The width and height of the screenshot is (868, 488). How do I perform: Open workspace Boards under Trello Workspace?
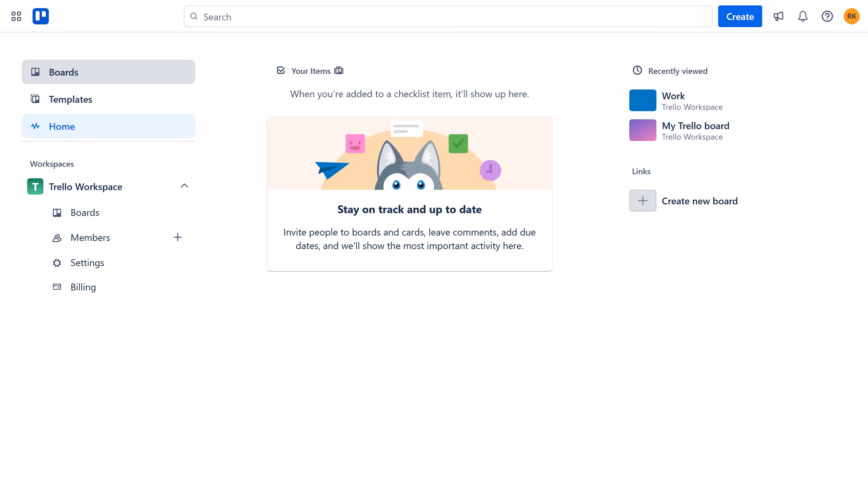coord(85,212)
